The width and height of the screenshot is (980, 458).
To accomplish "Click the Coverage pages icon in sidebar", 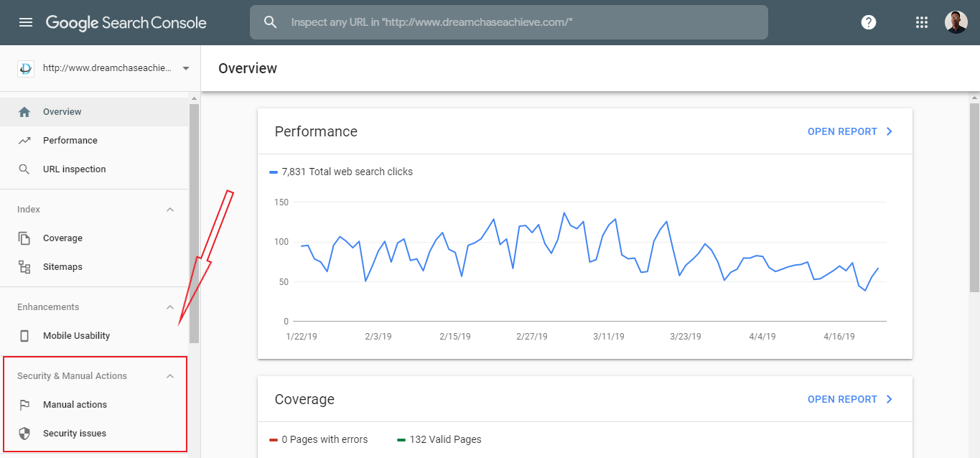I will (24, 238).
